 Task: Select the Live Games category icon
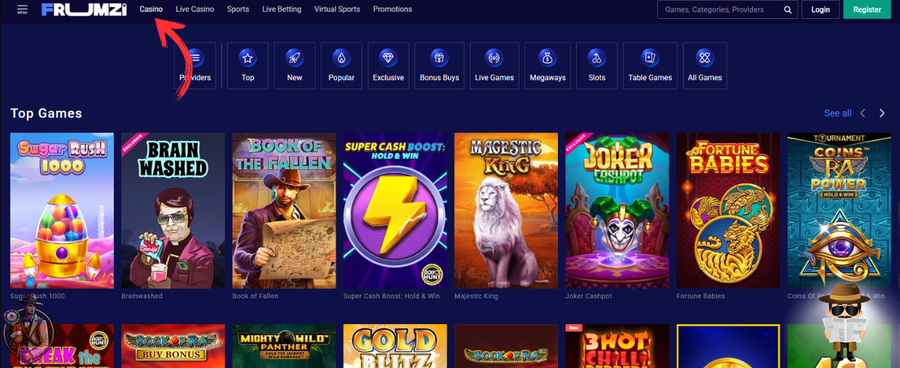(494, 57)
